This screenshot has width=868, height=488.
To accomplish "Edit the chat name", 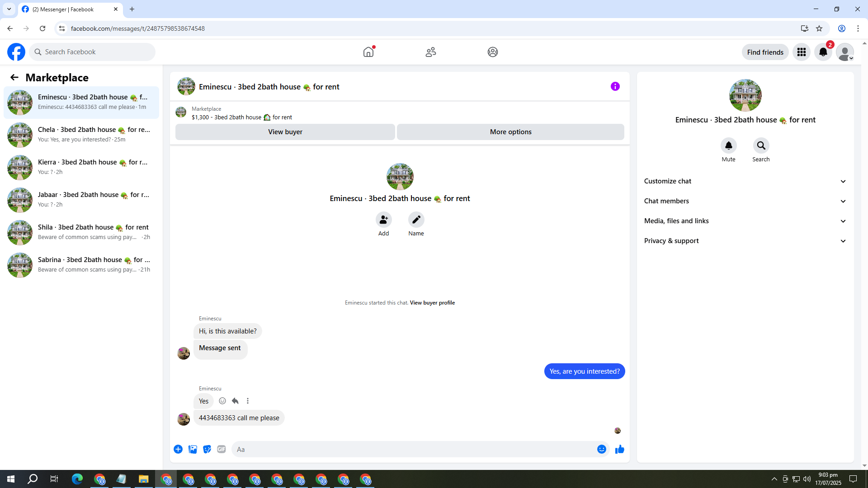I will [416, 220].
